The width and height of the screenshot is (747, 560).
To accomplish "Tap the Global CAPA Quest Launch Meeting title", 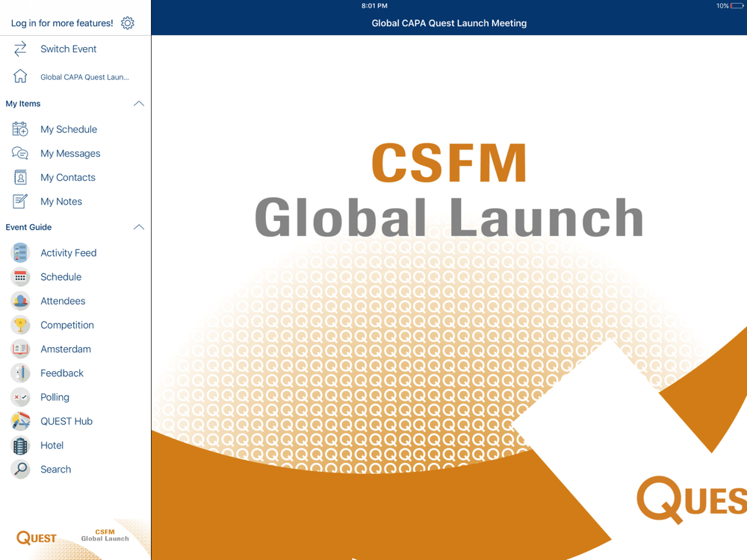I will tap(449, 23).
